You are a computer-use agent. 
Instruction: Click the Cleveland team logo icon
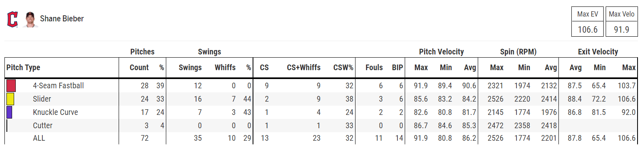click(13, 19)
